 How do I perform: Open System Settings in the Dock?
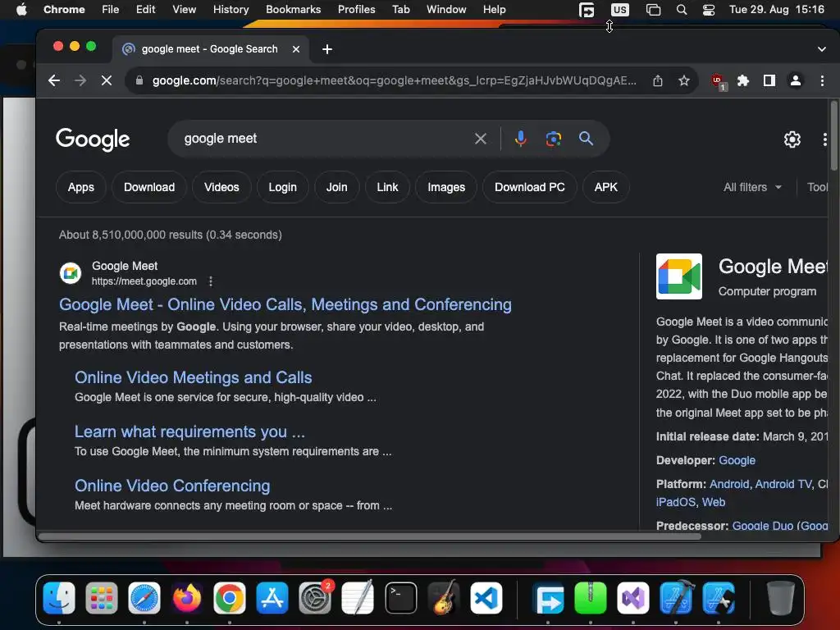pos(315,598)
